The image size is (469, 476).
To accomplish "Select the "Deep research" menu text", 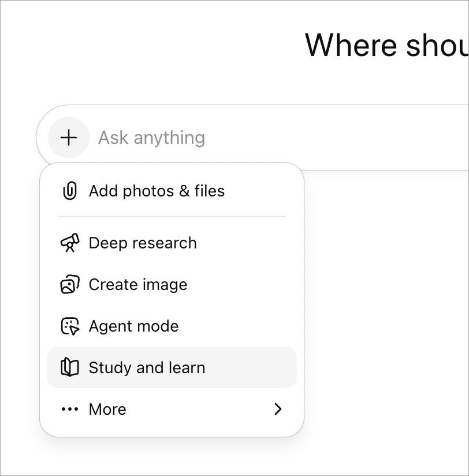I will coord(143,243).
